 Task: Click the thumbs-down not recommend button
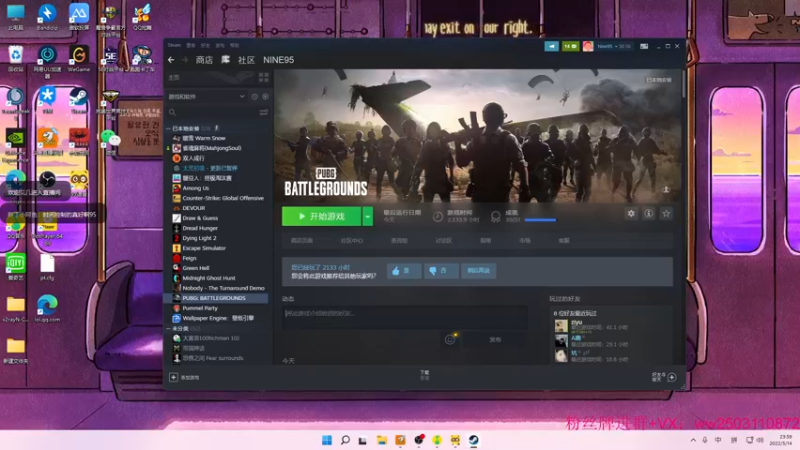point(441,271)
